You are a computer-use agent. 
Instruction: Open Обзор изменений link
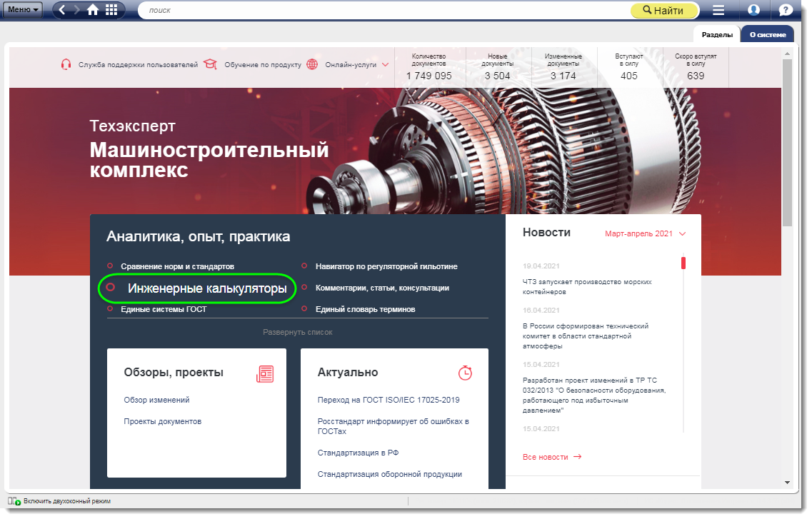tap(156, 400)
